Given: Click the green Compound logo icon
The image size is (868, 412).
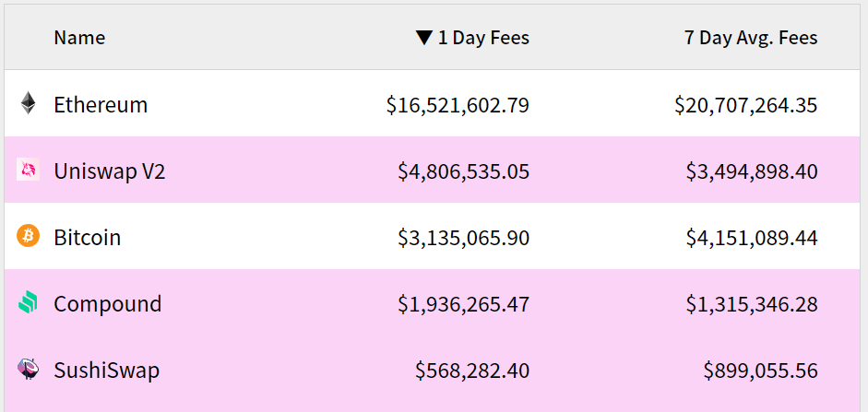Looking at the screenshot, I should point(29,303).
